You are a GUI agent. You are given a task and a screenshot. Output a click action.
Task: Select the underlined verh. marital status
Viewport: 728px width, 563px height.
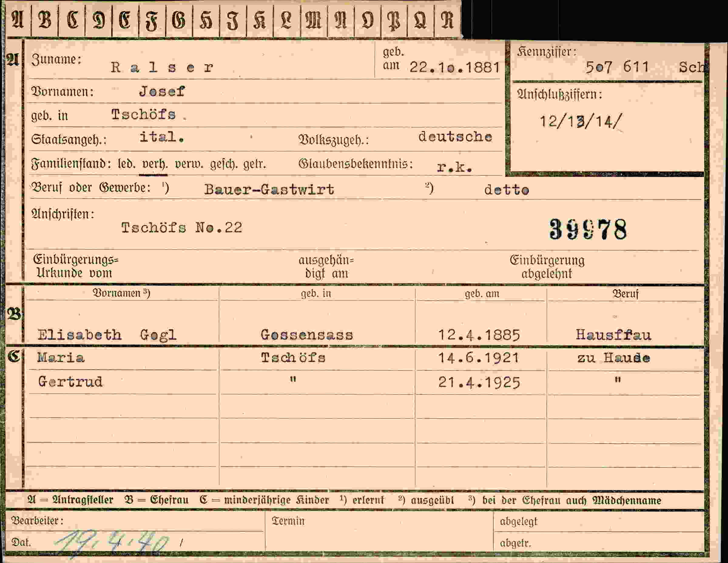click(153, 165)
